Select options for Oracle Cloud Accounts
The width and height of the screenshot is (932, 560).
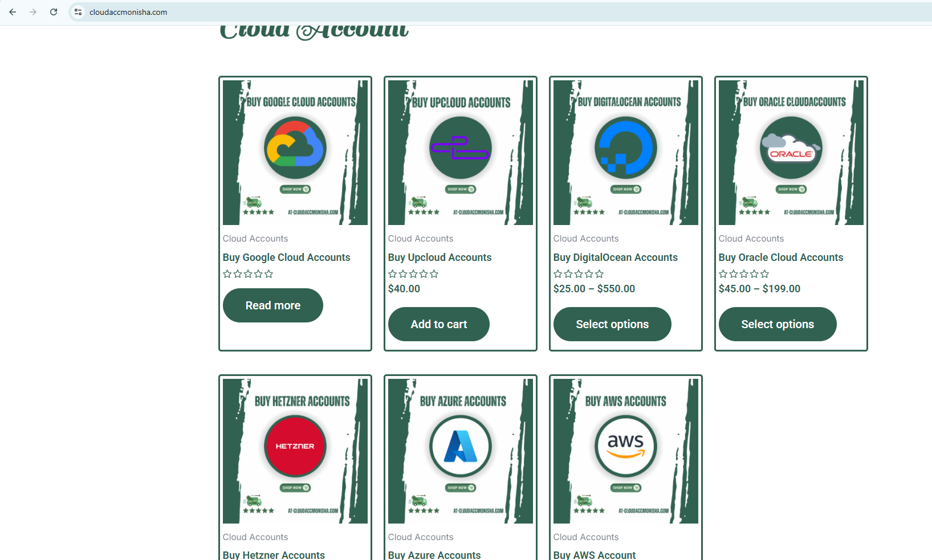click(x=778, y=324)
